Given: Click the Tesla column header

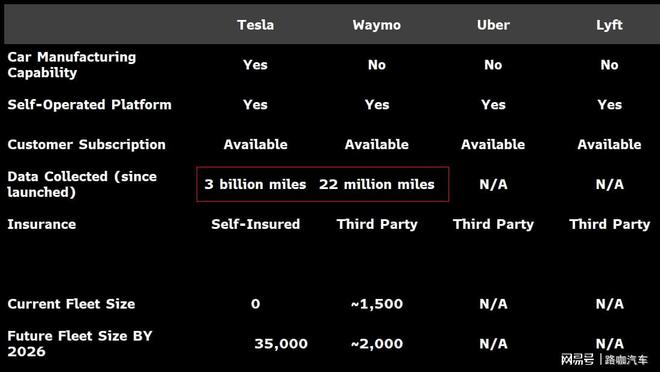Looking at the screenshot, I should tap(255, 25).
